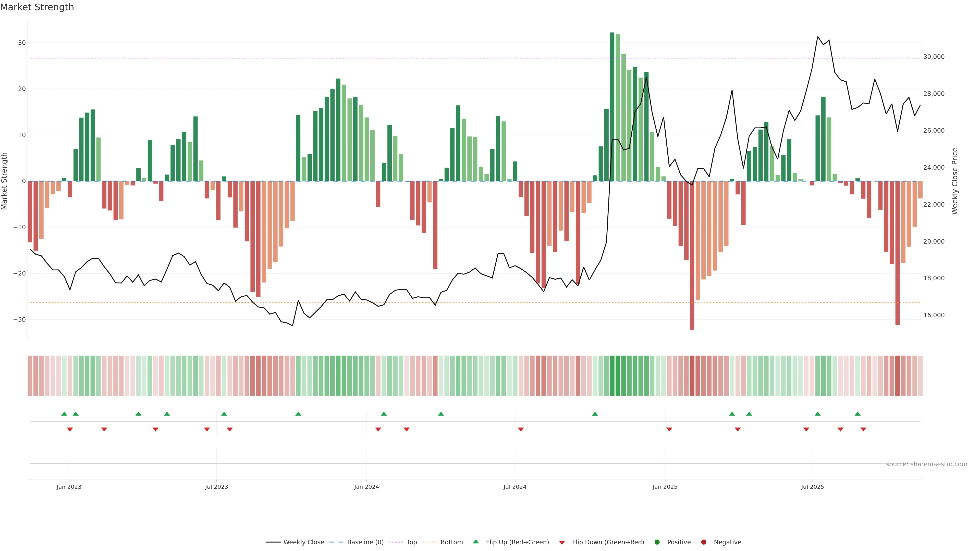The height and width of the screenshot is (551, 980).
Task: Click Flip Up green triangle in legend
Action: [475, 542]
